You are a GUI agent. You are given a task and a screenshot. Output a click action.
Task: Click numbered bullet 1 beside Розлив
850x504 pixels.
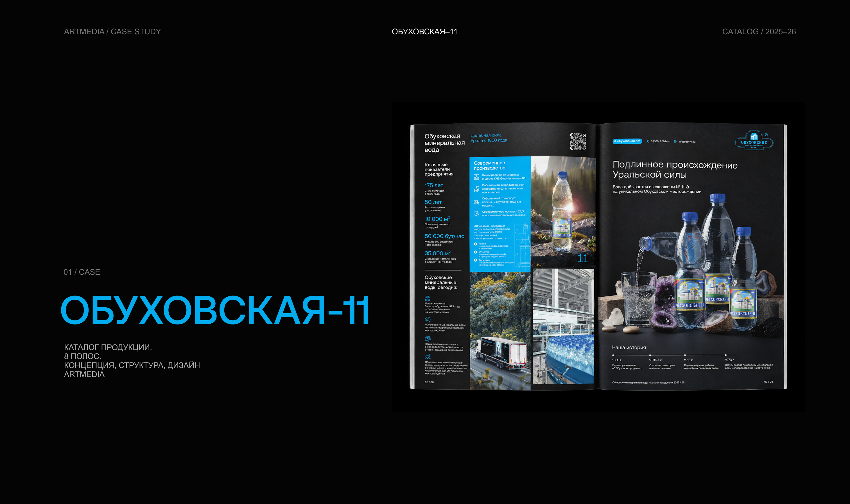click(x=475, y=244)
